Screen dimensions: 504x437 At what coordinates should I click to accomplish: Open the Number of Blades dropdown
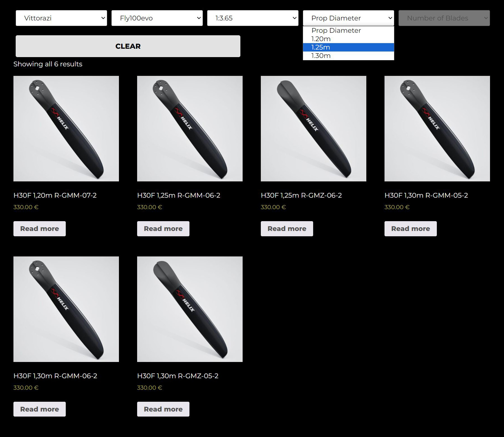click(x=444, y=18)
